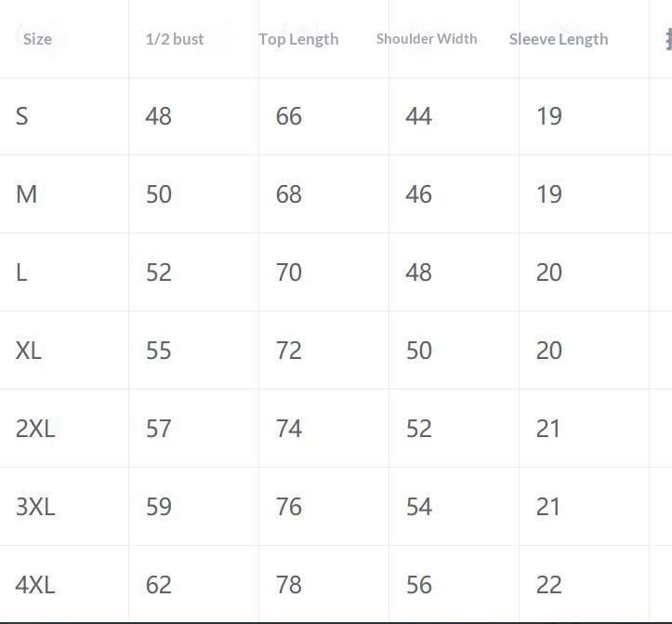Select the 2XL size row label
Image resolution: width=672 pixels, height=624 pixels.
(35, 429)
